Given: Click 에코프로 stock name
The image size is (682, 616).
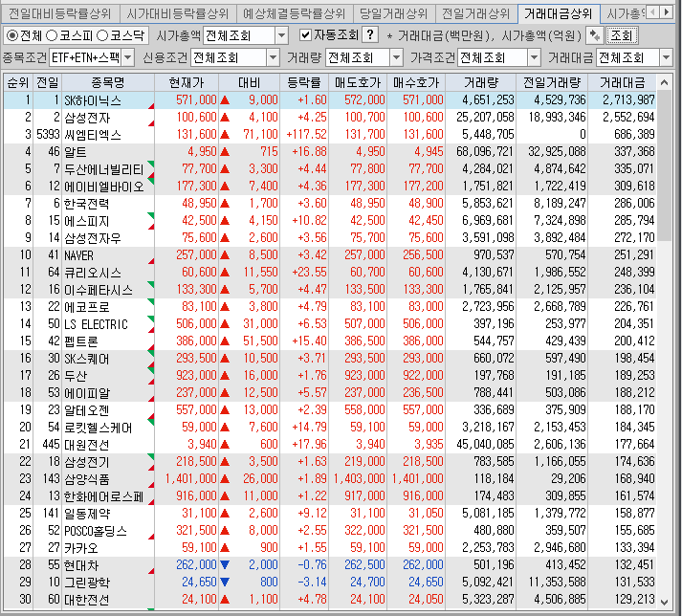Looking at the screenshot, I should [86, 307].
